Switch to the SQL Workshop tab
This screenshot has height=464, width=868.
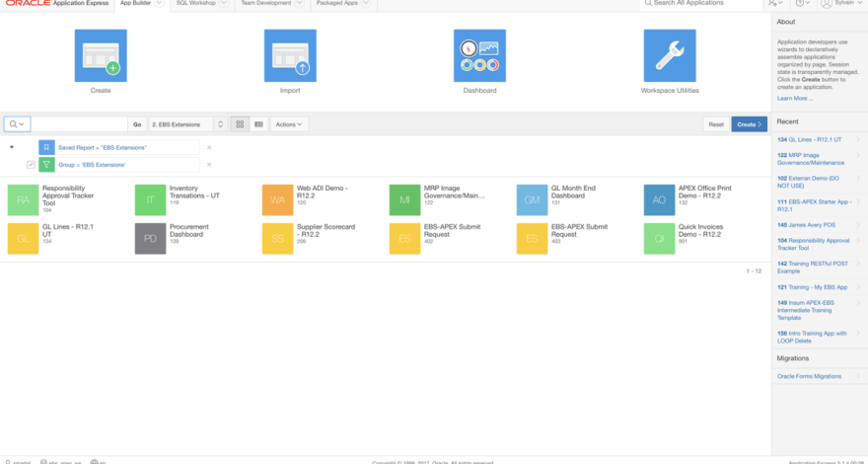(x=196, y=3)
